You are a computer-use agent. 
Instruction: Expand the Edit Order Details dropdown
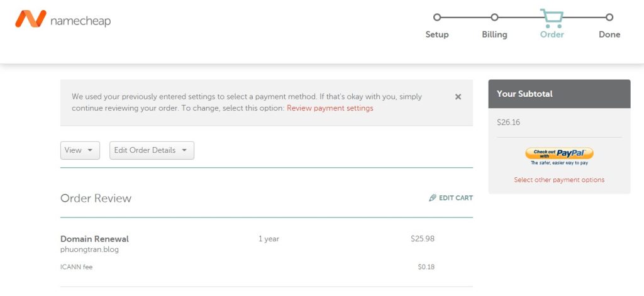pyautogui.click(x=152, y=150)
